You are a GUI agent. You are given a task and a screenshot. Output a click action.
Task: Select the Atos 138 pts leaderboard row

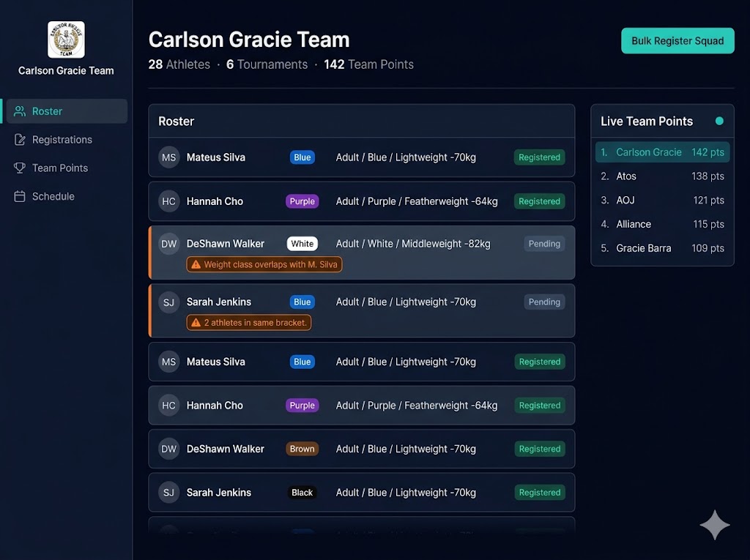click(662, 176)
